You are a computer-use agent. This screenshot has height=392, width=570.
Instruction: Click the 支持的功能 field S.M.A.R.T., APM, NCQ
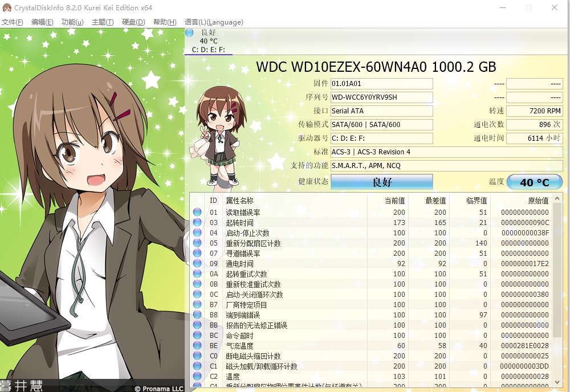point(447,166)
